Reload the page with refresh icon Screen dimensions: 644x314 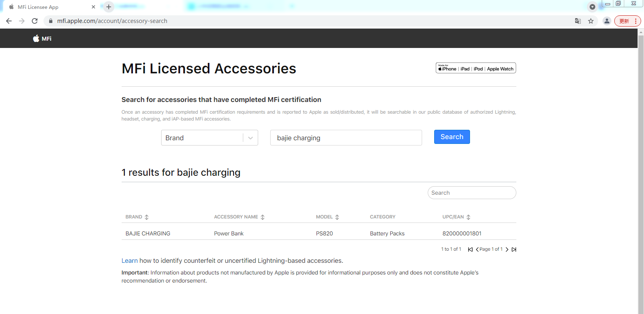click(35, 21)
